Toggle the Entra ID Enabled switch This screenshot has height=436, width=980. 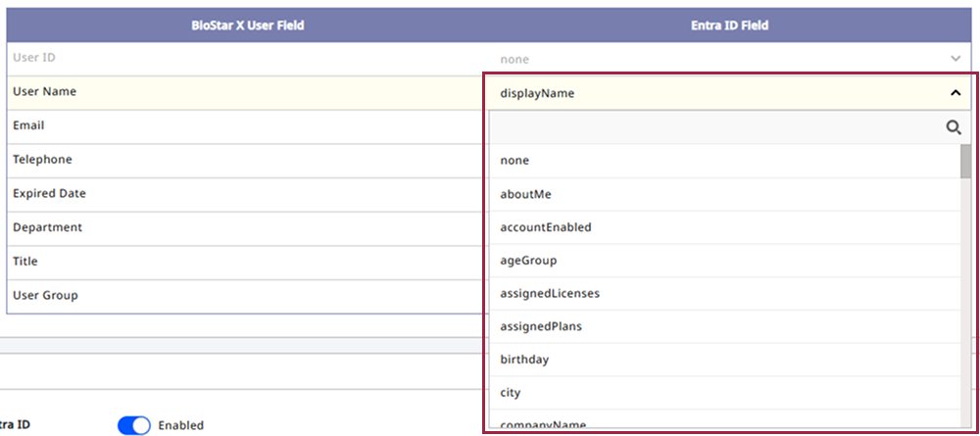pos(133,425)
